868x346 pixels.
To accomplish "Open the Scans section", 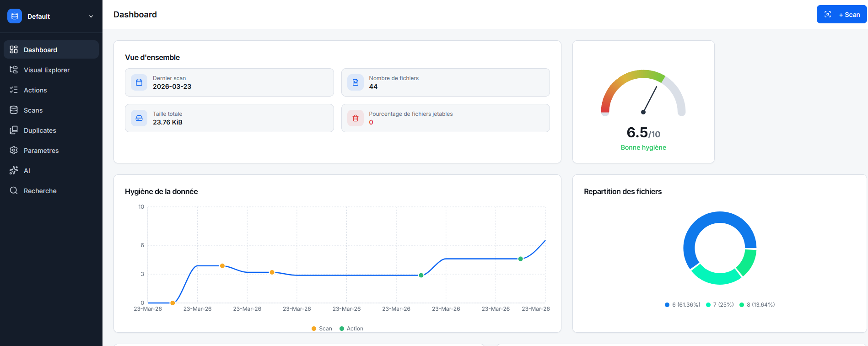I will [51, 110].
